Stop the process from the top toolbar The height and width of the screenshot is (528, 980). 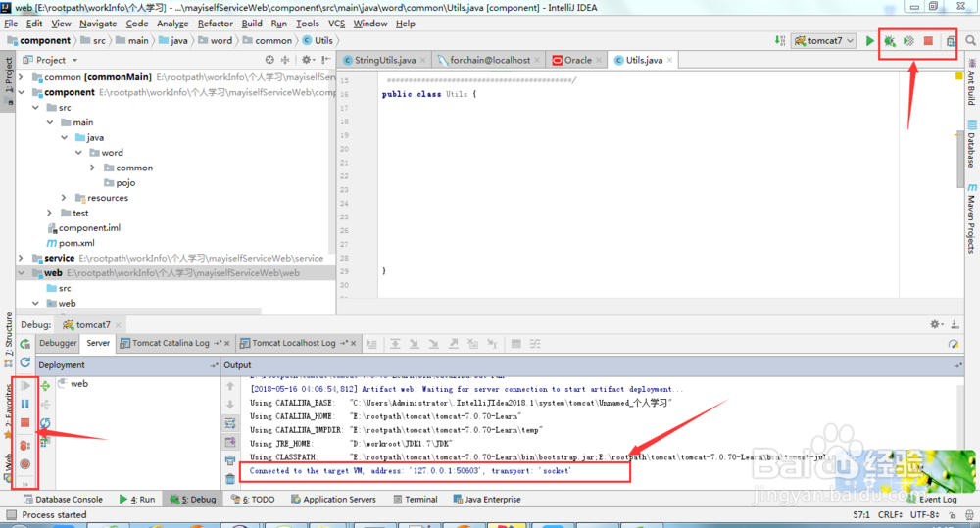(929, 41)
